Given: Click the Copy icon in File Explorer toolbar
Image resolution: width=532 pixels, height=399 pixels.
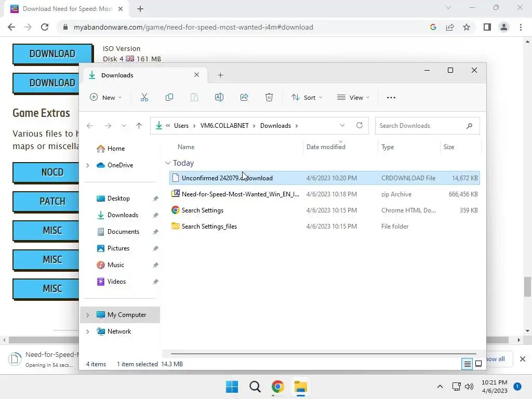Looking at the screenshot, I should (169, 97).
